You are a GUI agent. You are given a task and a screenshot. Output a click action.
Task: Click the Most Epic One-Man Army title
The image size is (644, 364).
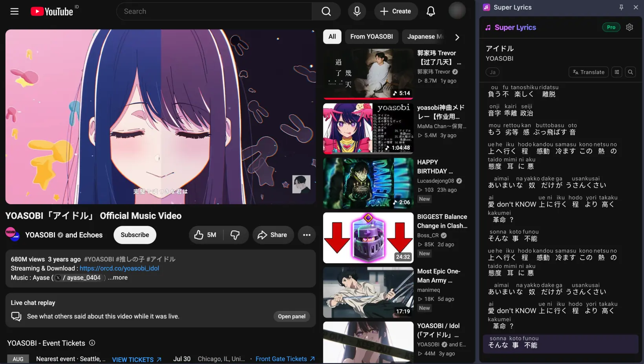point(439,276)
